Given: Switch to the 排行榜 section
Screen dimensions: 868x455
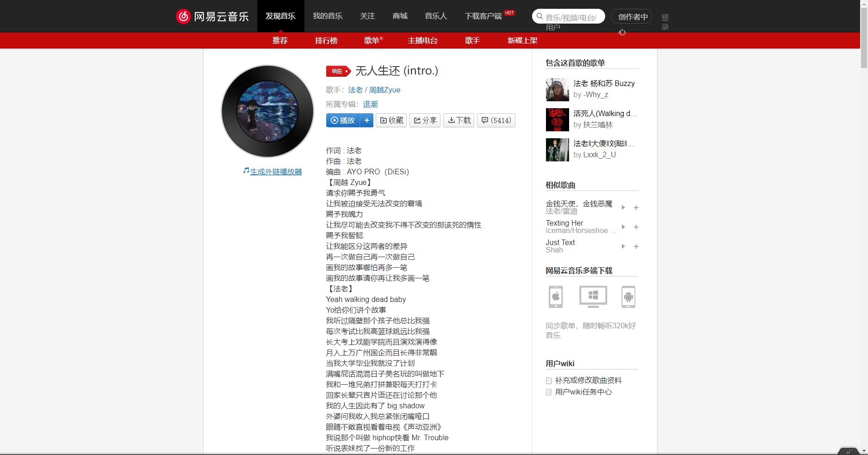Looking at the screenshot, I should pos(326,41).
